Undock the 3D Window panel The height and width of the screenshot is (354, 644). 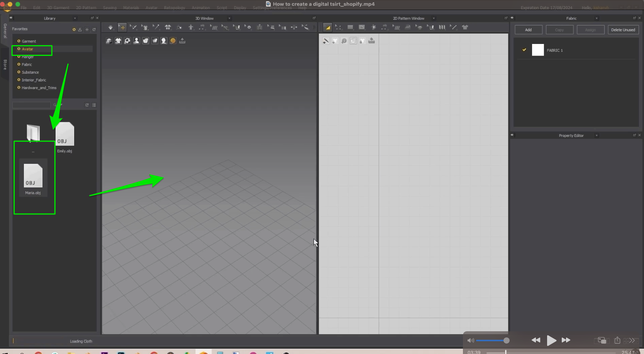point(314,18)
